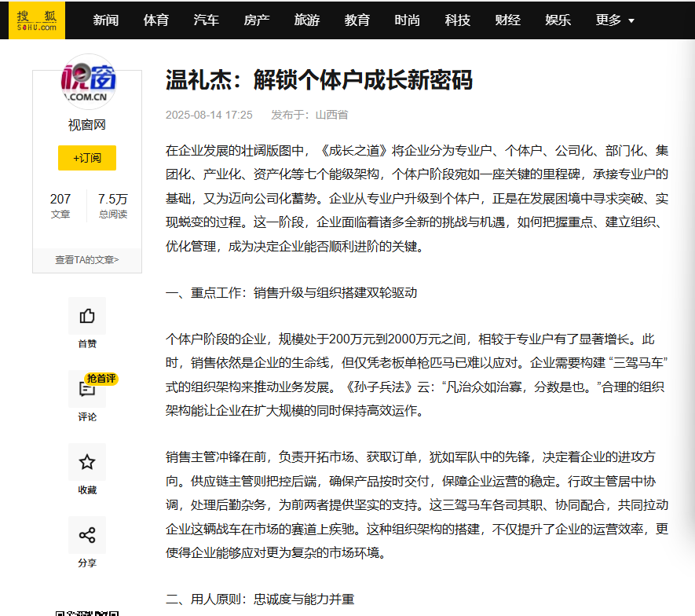Click the Sohu (搜狐) logo icon
Viewport: 695px width, 616px height.
coord(38,20)
